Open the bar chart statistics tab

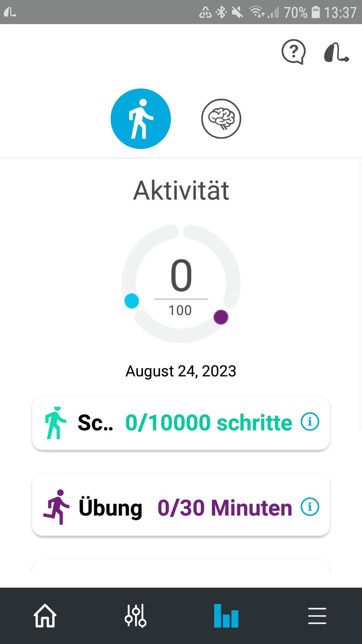tap(226, 616)
